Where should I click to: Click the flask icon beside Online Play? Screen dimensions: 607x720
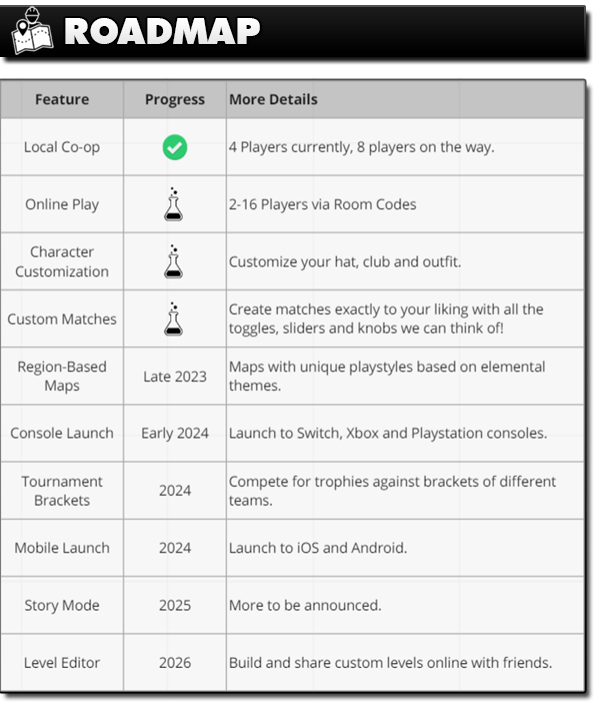pyautogui.click(x=174, y=204)
